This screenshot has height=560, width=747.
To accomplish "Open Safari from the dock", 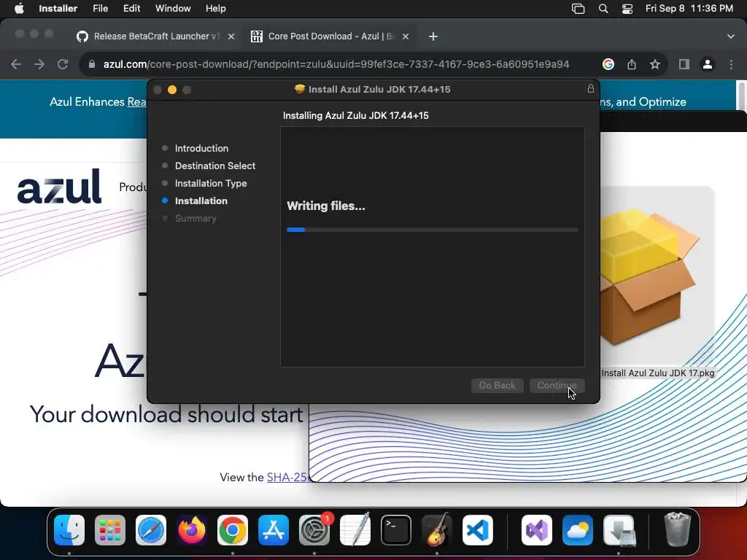I will pyautogui.click(x=151, y=530).
